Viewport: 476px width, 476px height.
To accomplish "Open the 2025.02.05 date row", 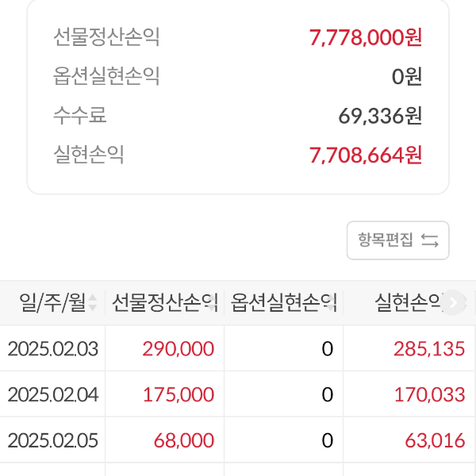I will [52, 440].
